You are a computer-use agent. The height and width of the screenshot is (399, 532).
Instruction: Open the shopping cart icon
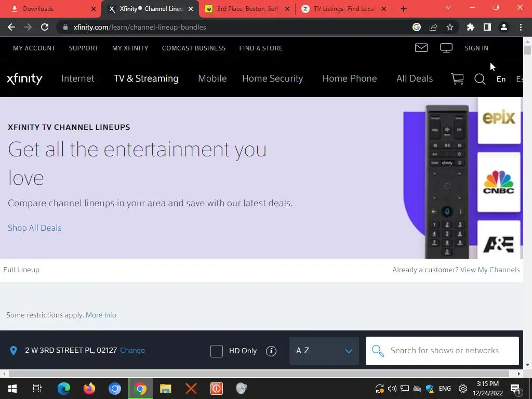[457, 79]
